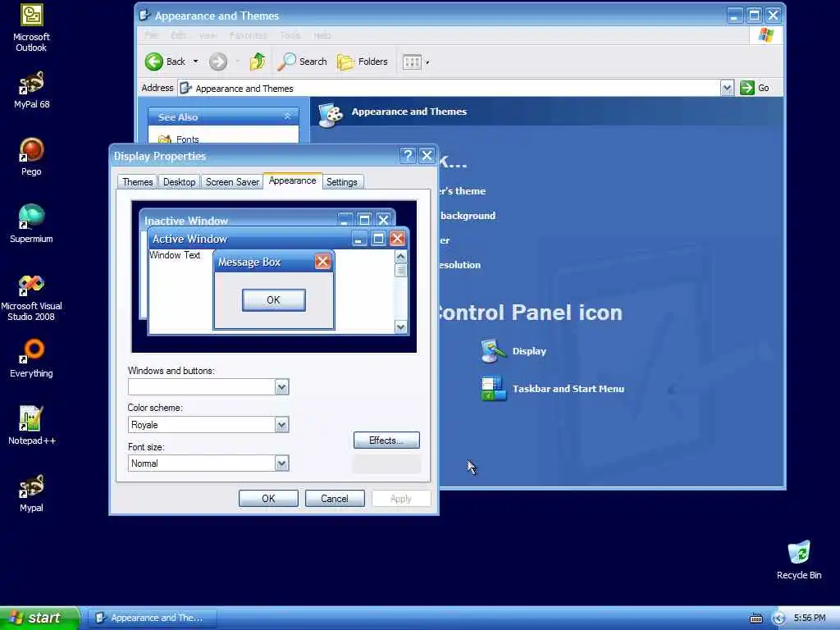Select the Notepad++ desktop icon
Viewport: 840px width, 630px height.
(x=32, y=426)
